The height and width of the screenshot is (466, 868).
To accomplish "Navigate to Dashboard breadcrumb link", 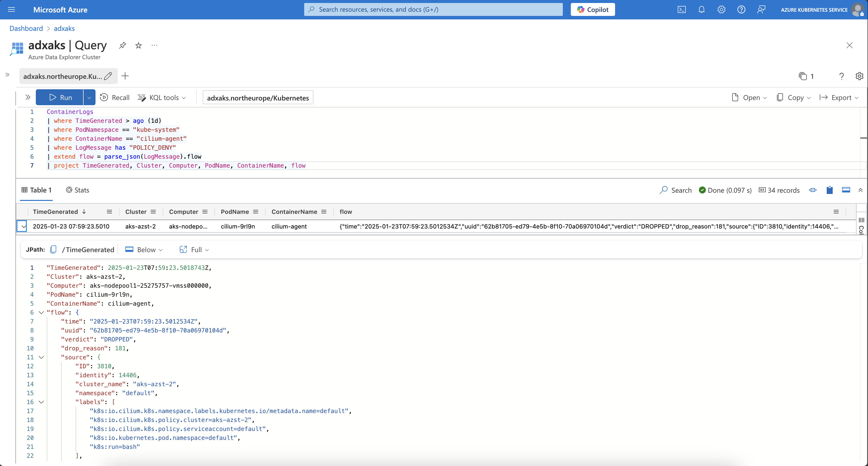I will 26,28.
